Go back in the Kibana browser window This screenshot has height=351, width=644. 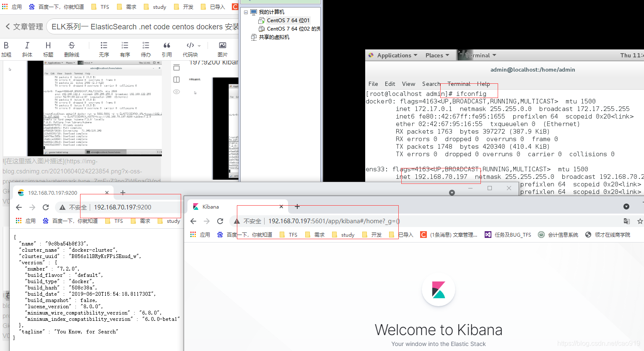click(193, 221)
